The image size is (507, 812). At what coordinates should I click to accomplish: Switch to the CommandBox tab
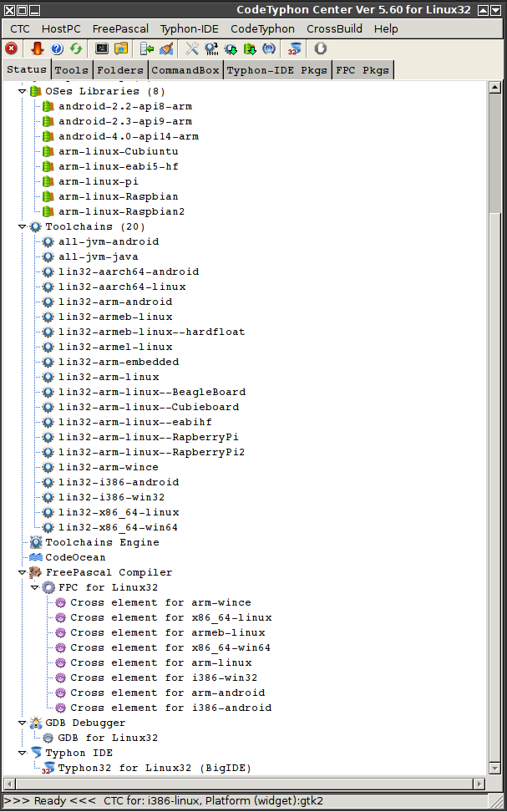coord(185,70)
